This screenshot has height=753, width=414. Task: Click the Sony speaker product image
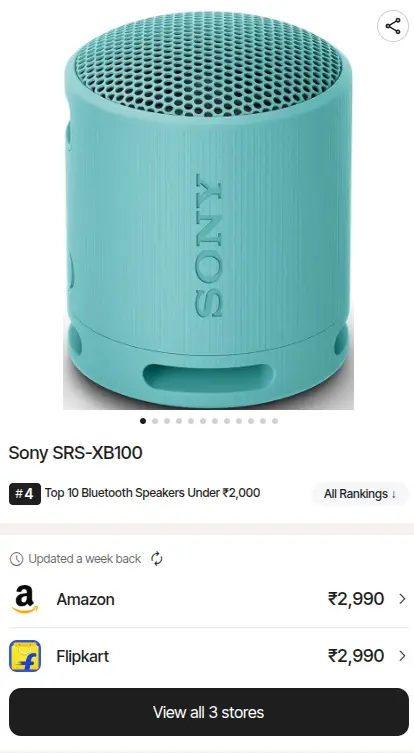(208, 210)
